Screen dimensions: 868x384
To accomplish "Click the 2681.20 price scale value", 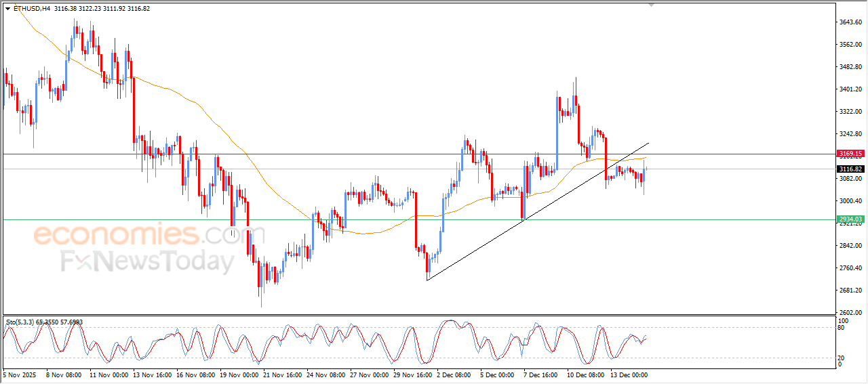I will (x=850, y=291).
